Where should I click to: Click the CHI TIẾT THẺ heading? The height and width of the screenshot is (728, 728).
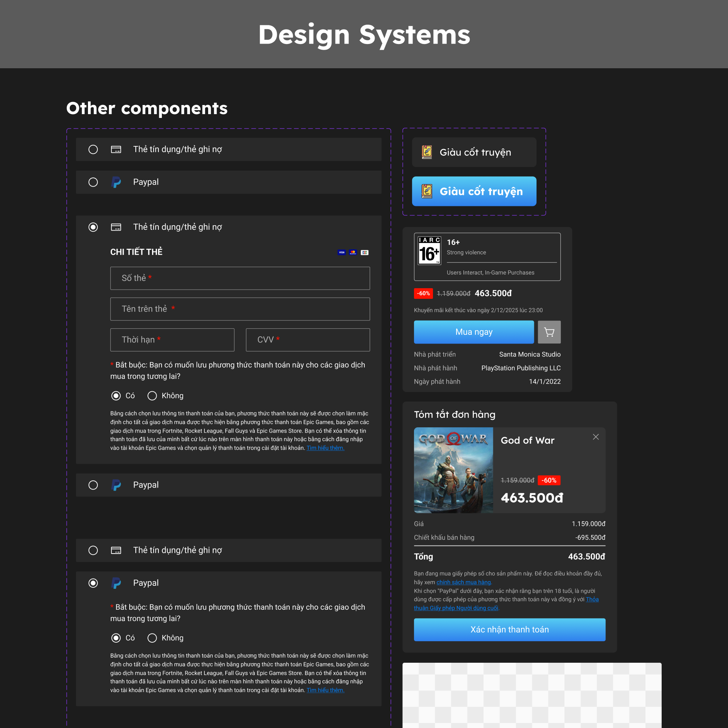tap(136, 252)
